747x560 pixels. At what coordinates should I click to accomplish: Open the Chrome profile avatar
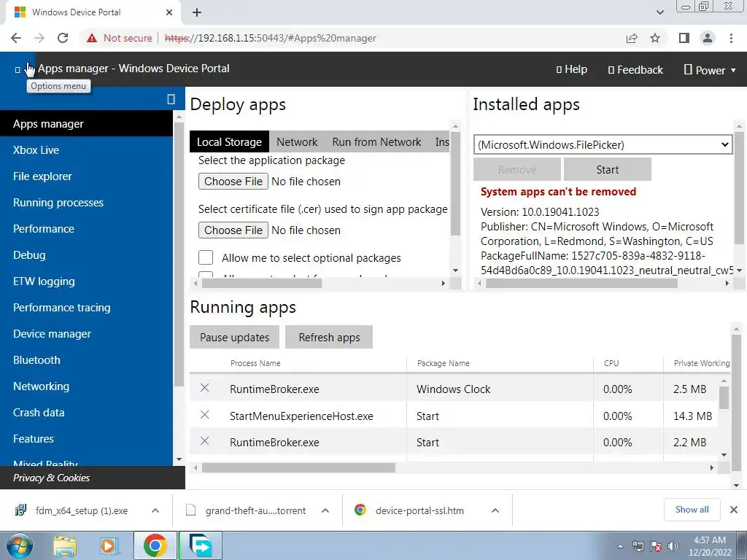tap(708, 38)
